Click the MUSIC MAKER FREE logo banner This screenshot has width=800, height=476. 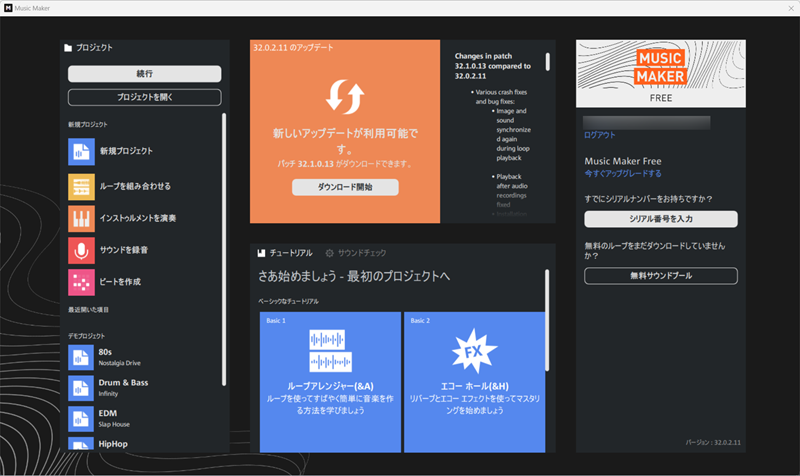(x=661, y=73)
